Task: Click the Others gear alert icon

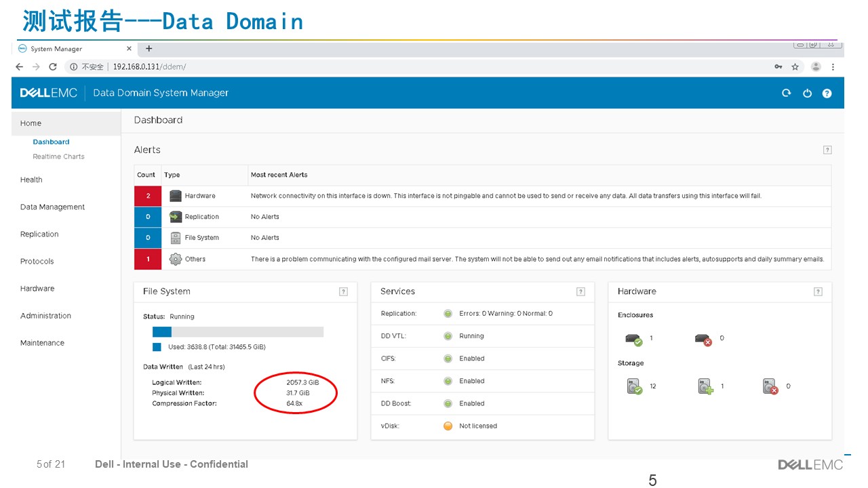Action: pos(176,259)
